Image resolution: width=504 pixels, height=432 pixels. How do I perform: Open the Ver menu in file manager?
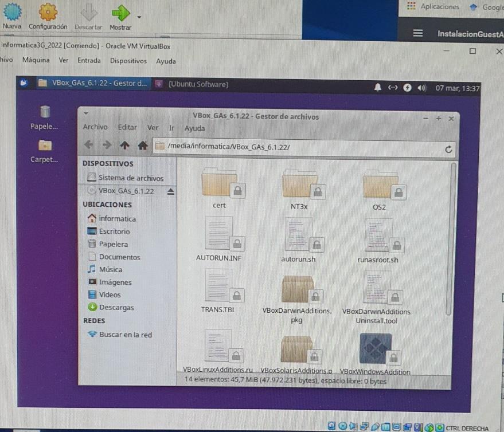pos(153,128)
